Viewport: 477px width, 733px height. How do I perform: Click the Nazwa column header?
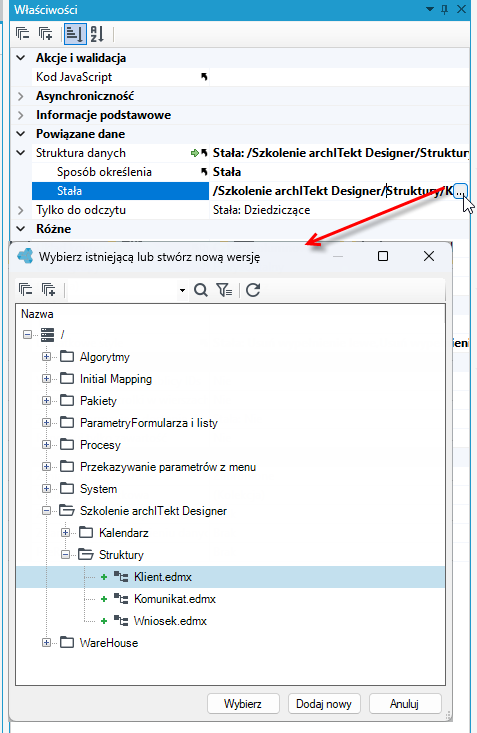[x=37, y=314]
